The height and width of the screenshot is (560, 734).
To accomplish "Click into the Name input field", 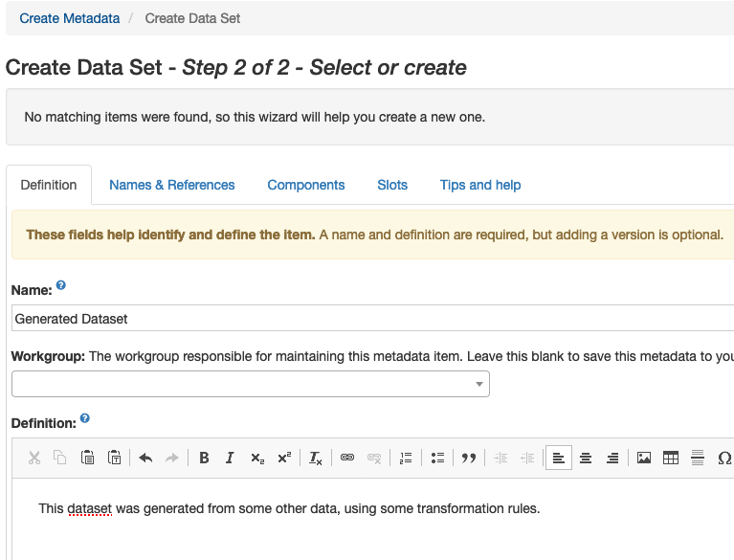I will (371, 319).
